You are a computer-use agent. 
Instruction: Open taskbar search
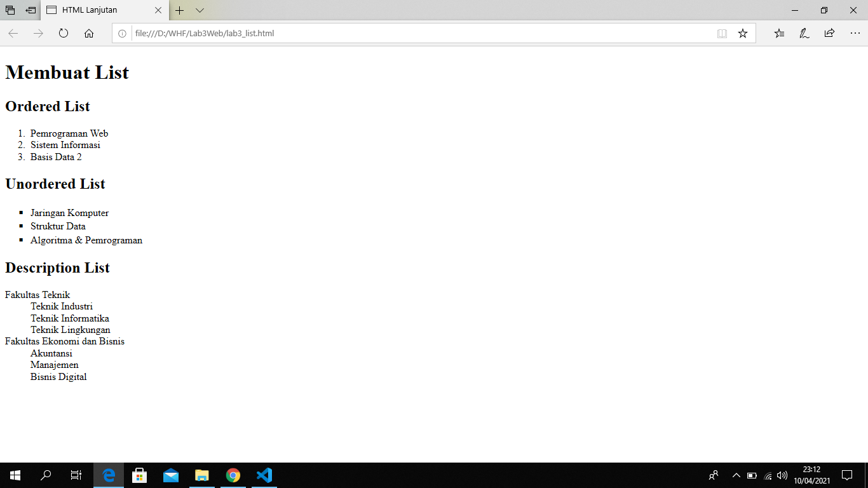[x=46, y=475]
